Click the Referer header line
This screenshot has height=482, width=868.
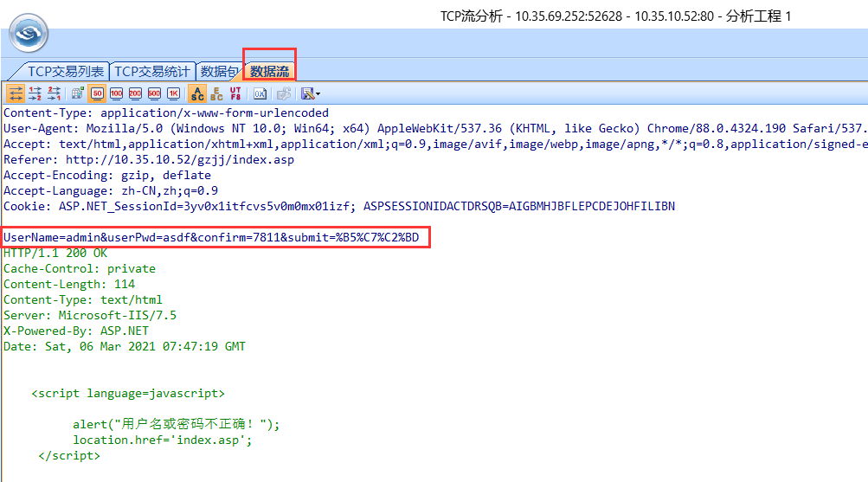coord(149,160)
